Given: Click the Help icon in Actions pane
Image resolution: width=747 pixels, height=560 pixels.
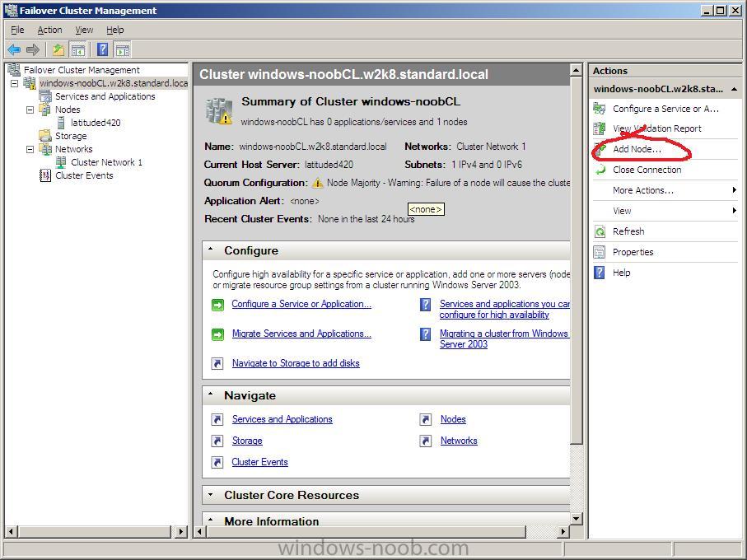Looking at the screenshot, I should [x=600, y=273].
